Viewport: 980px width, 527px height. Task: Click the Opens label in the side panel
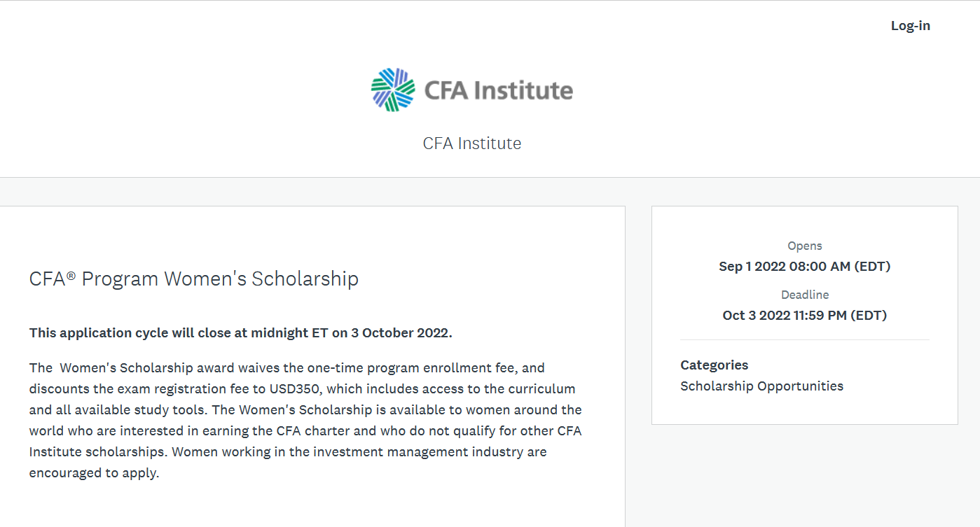805,246
